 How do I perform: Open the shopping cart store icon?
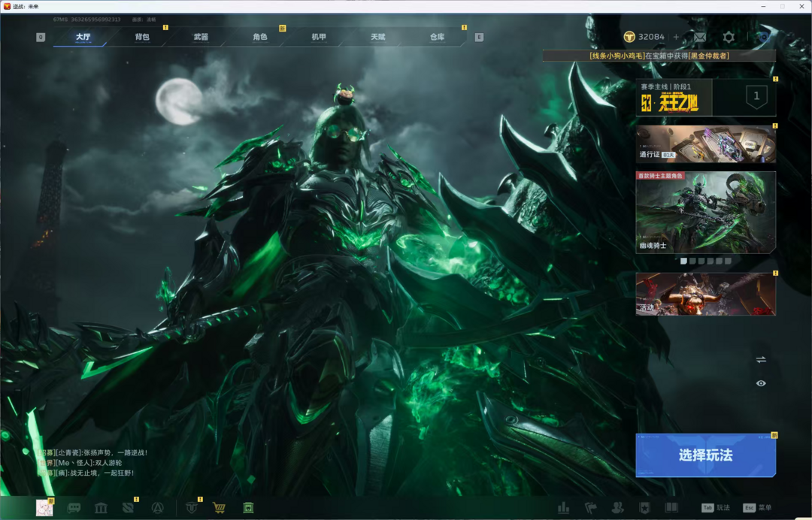tap(219, 508)
